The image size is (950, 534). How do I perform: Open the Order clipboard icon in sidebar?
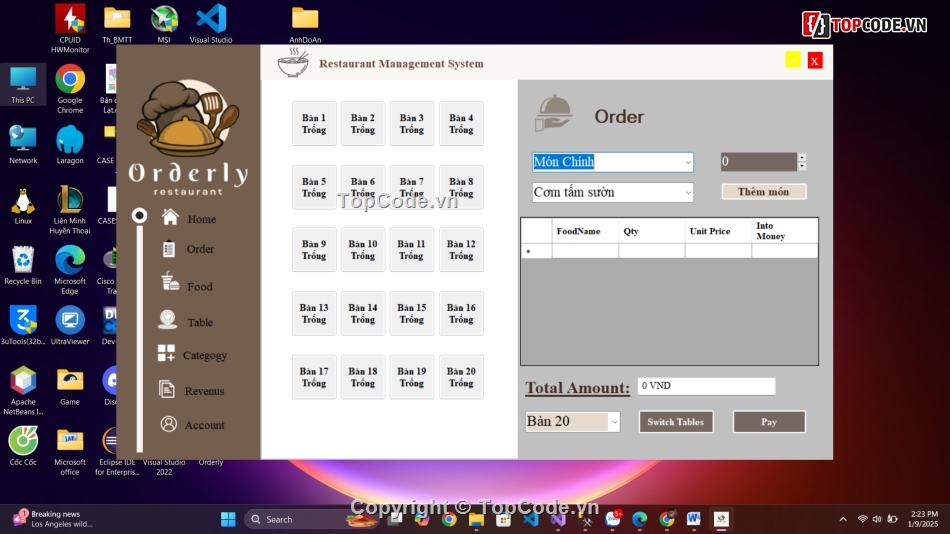point(169,249)
